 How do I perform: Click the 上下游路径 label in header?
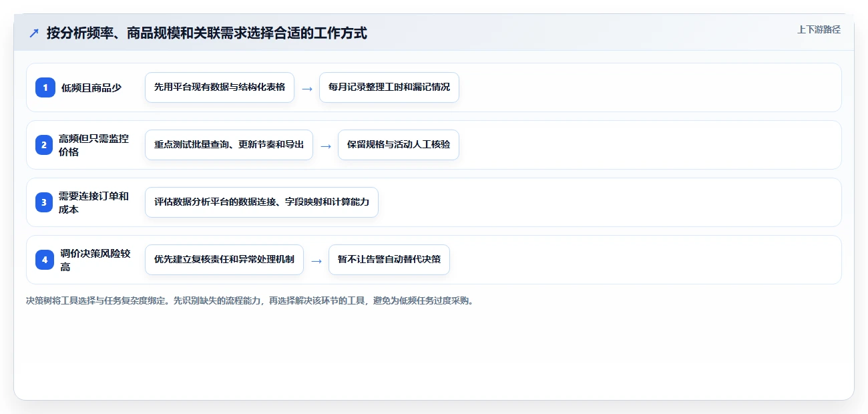(819, 29)
